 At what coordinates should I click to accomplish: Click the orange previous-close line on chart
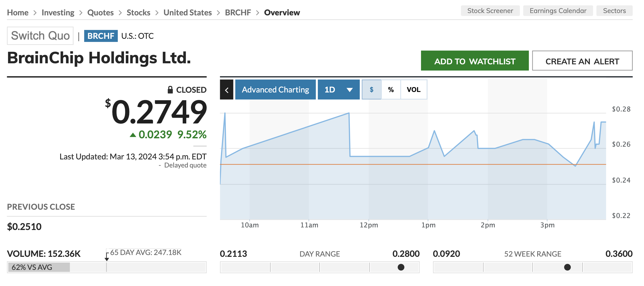coord(413,164)
